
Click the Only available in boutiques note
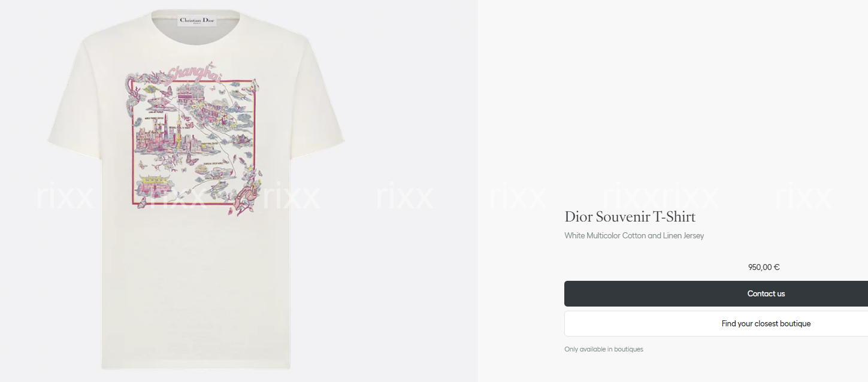(x=603, y=349)
